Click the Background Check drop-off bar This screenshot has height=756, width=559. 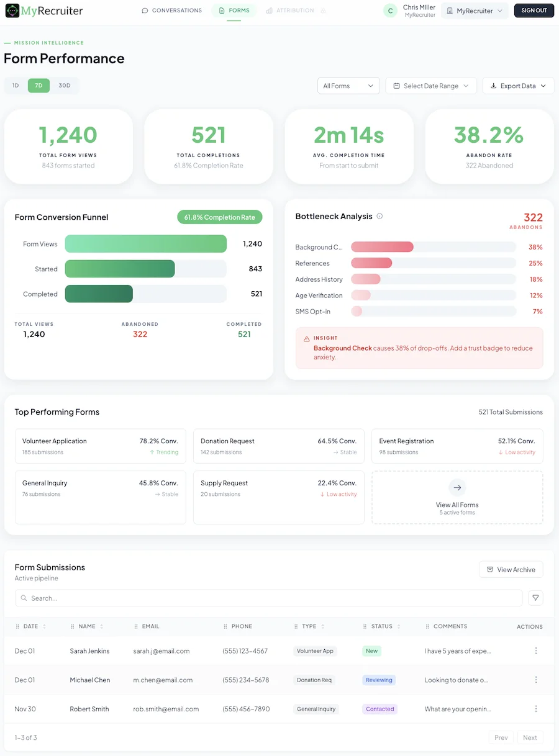click(x=382, y=246)
